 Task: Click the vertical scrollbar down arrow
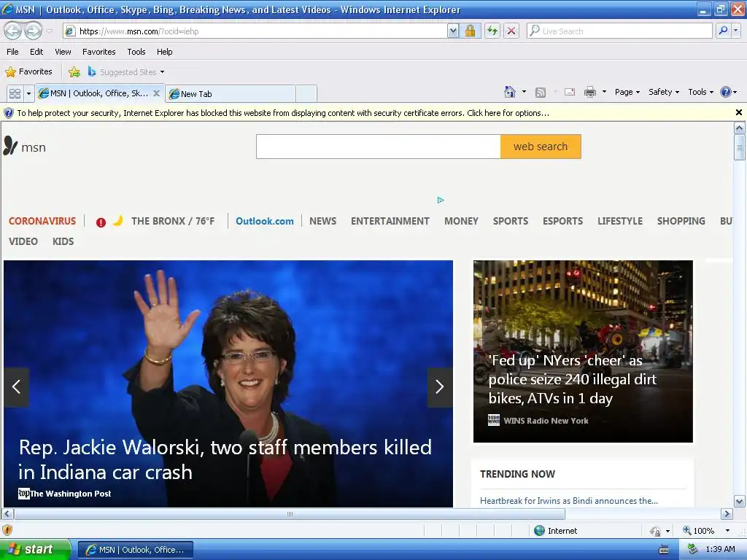739,501
